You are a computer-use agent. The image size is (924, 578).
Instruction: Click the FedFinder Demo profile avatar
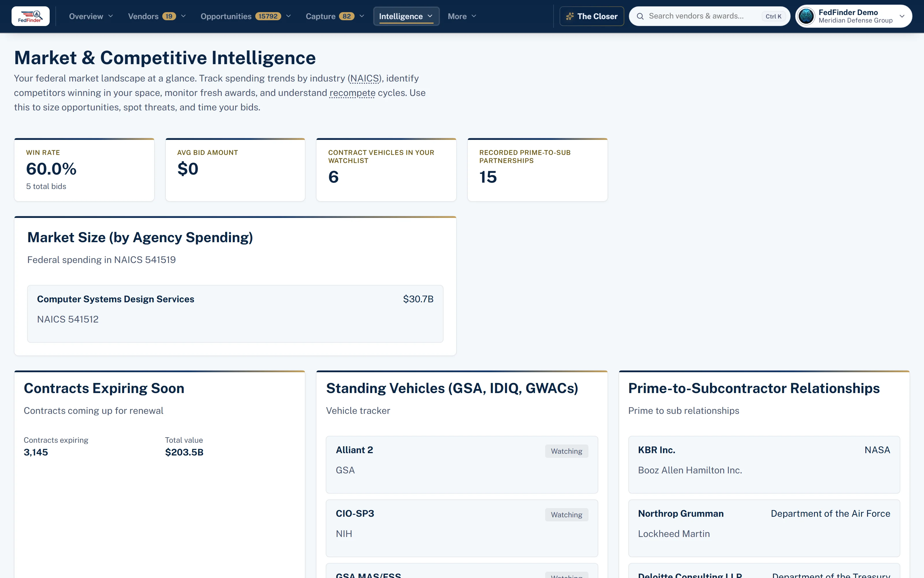(x=806, y=16)
